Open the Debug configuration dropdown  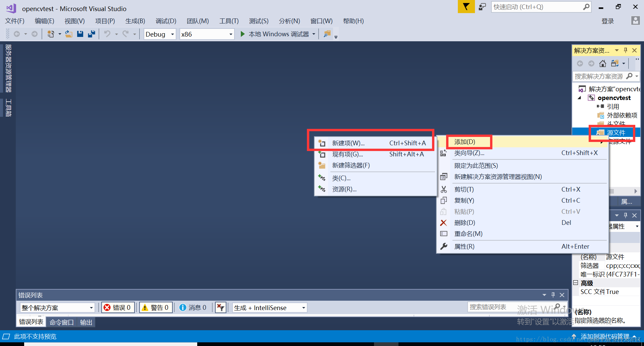160,34
